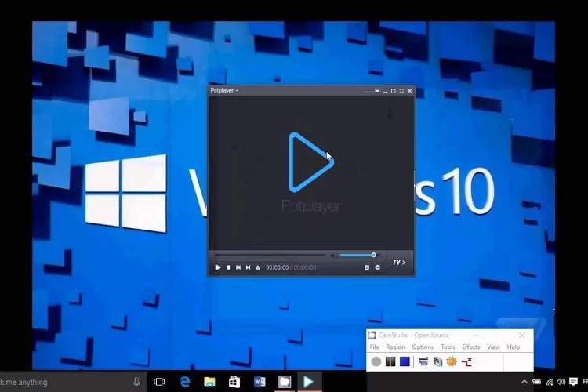This screenshot has width=588, height=392.
Task: Start recording in CamStudio
Action: (376, 361)
